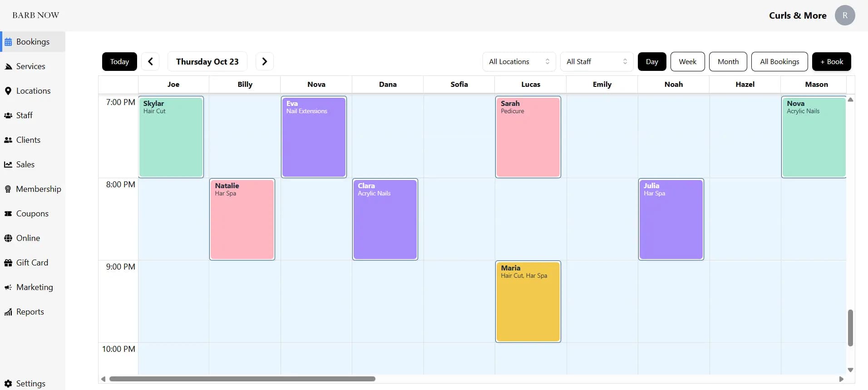Click the Membership badge icon
The image size is (868, 390).
(x=8, y=189)
